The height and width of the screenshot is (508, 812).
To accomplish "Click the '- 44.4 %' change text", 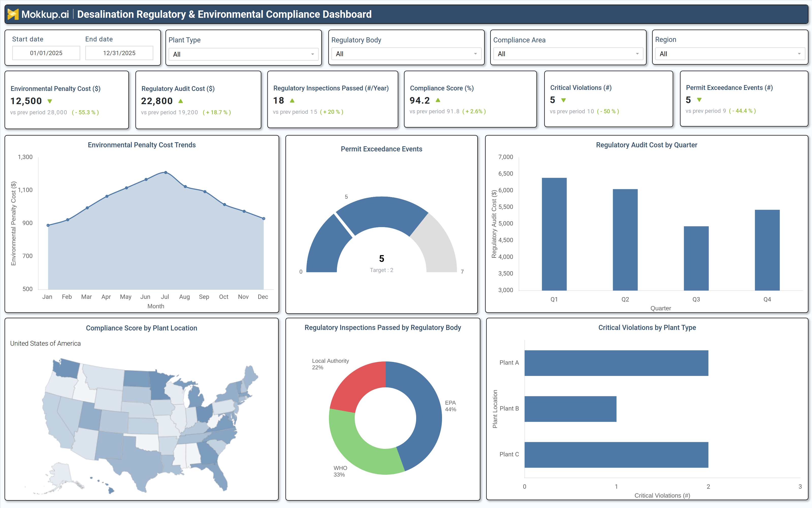I will coord(742,111).
